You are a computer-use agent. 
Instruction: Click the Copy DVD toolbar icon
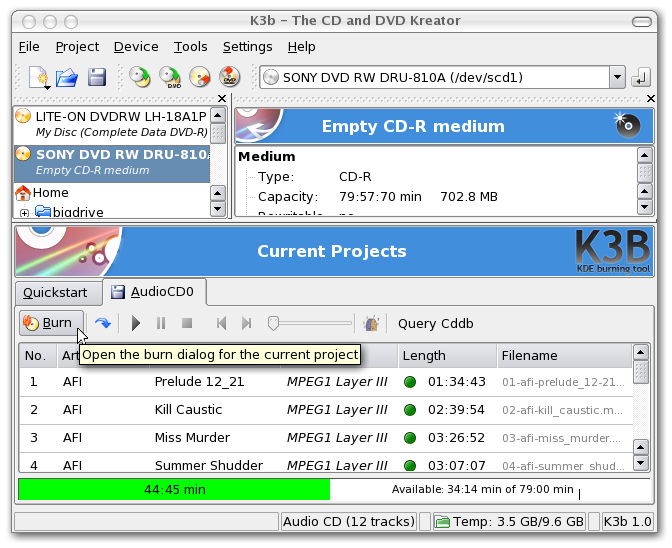(170, 77)
